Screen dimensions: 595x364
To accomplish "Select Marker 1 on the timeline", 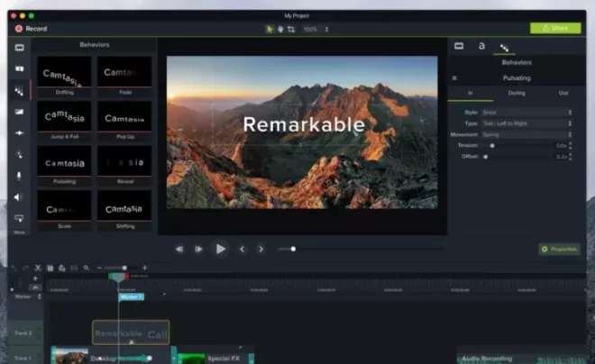I will (132, 297).
